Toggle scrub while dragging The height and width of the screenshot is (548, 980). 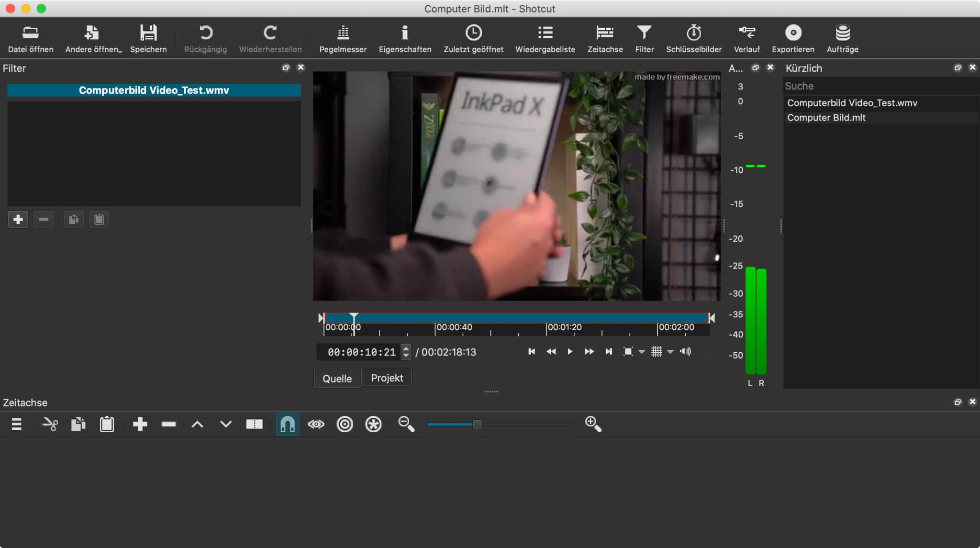316,424
